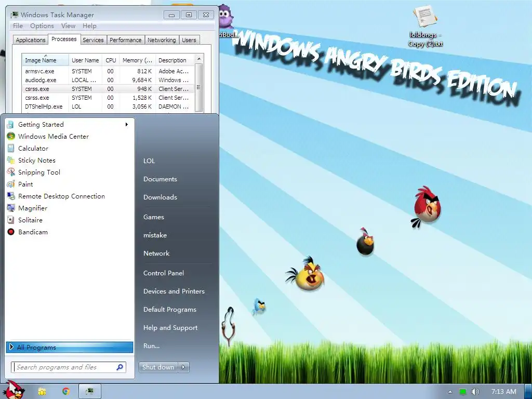This screenshot has height=399, width=532.
Task: Sort processes by CPU column
Action: pos(111,60)
